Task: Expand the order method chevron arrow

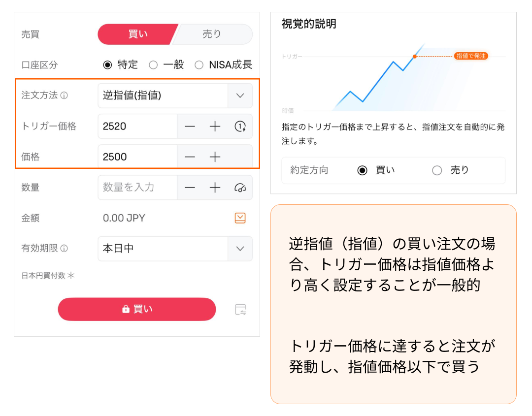Action: 240,96
